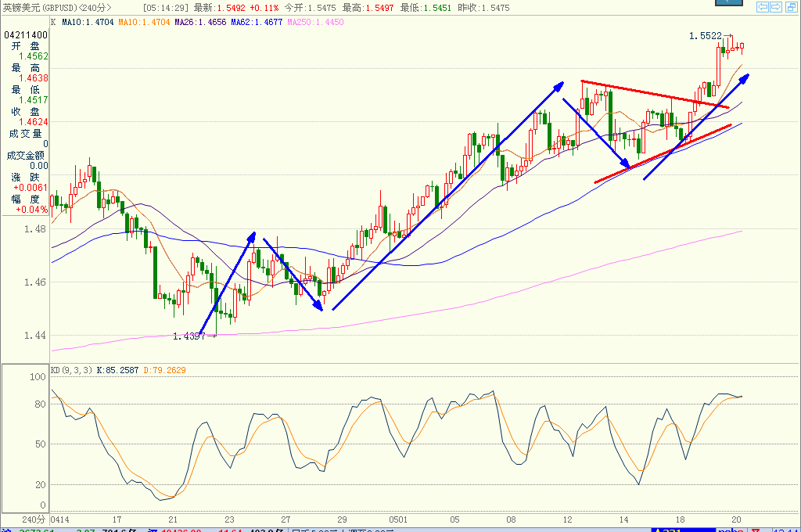
Task: Click the 1.5522 high price marker
Action: [x=705, y=36]
